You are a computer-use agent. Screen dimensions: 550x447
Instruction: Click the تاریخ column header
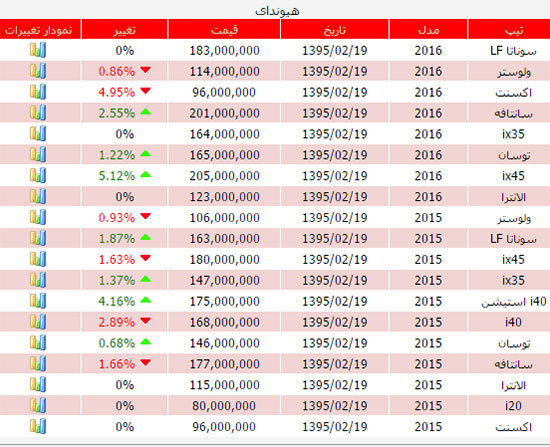click(335, 29)
